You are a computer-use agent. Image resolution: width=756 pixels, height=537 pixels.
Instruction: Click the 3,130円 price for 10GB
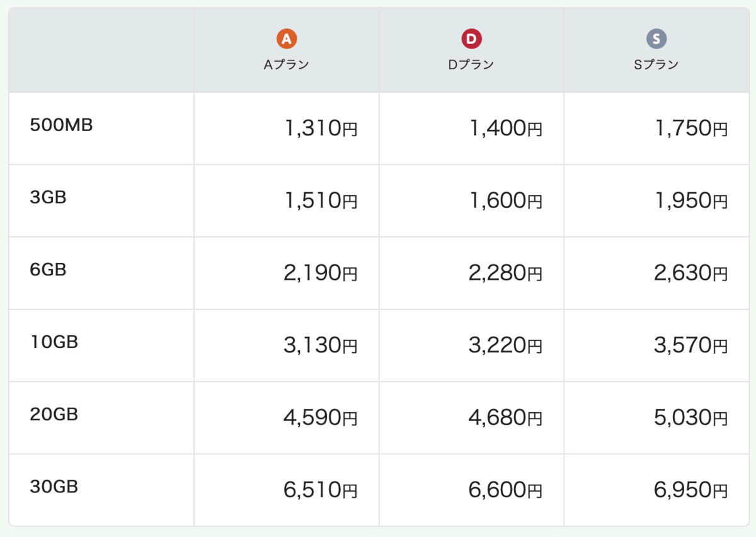321,345
